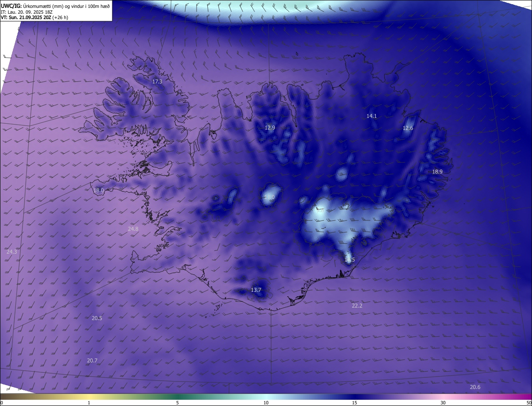Click the 12.9 value label
532x406 pixels.
tap(270, 128)
